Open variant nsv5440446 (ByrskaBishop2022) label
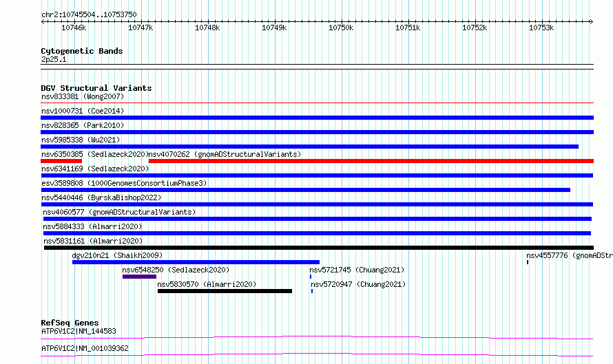Screen dimensions: 613x364 click(101, 197)
